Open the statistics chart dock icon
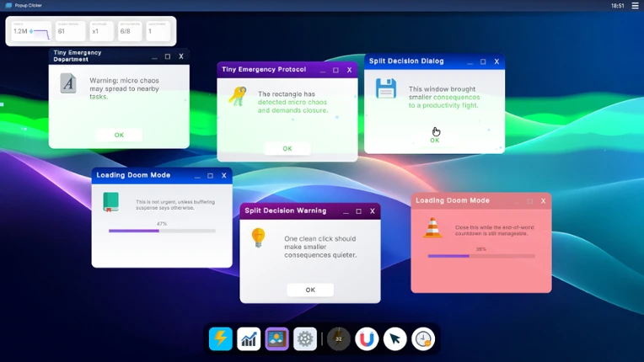Screen dimensions: 644x362 [249, 338]
